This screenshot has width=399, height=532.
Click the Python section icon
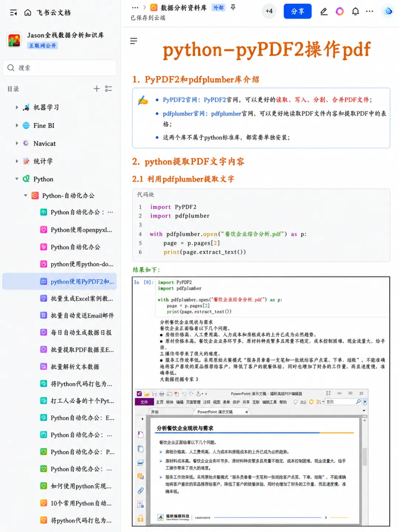(x=26, y=179)
